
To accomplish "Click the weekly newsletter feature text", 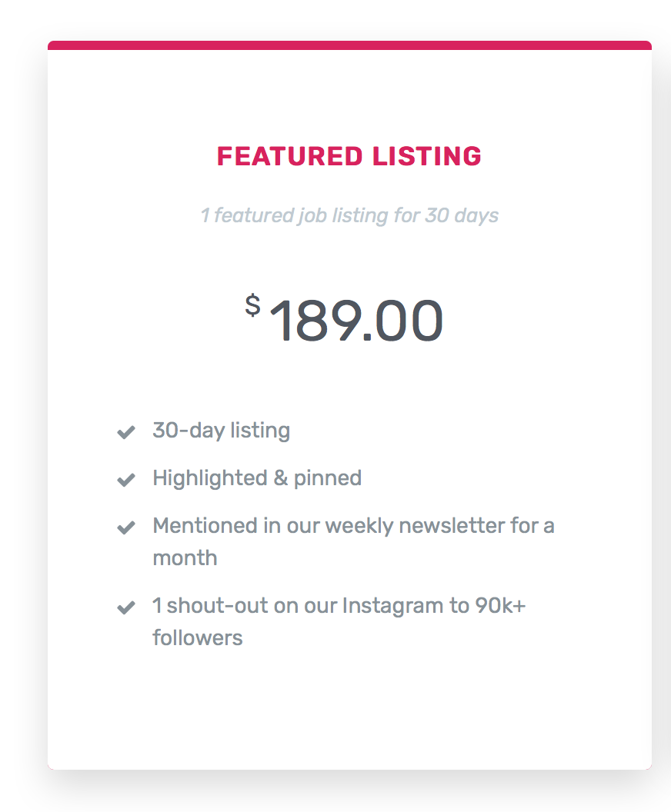I will pos(353,541).
